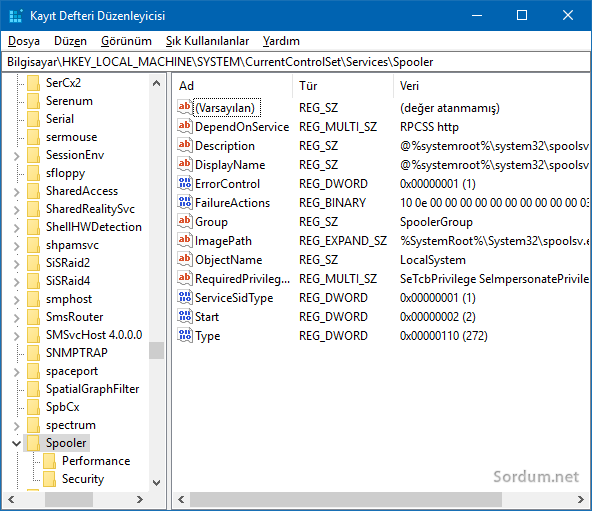
Task: Expand the SharedAccess key
Action: click(x=16, y=191)
